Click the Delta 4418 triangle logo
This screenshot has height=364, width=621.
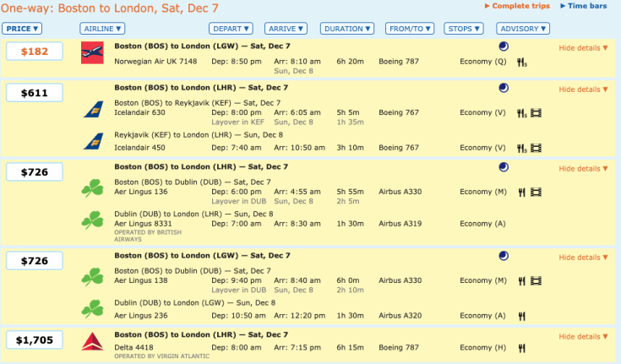[x=92, y=342]
